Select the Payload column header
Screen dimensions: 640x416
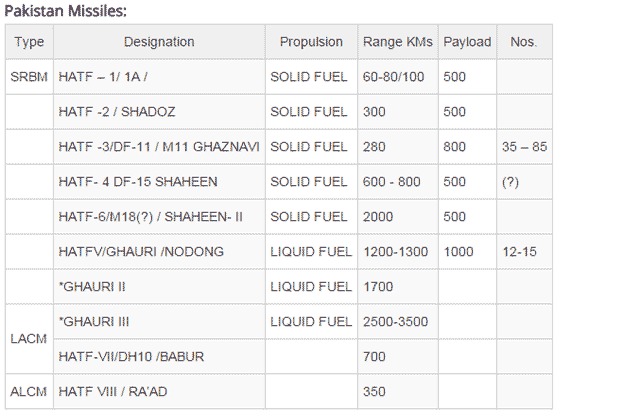point(467,42)
